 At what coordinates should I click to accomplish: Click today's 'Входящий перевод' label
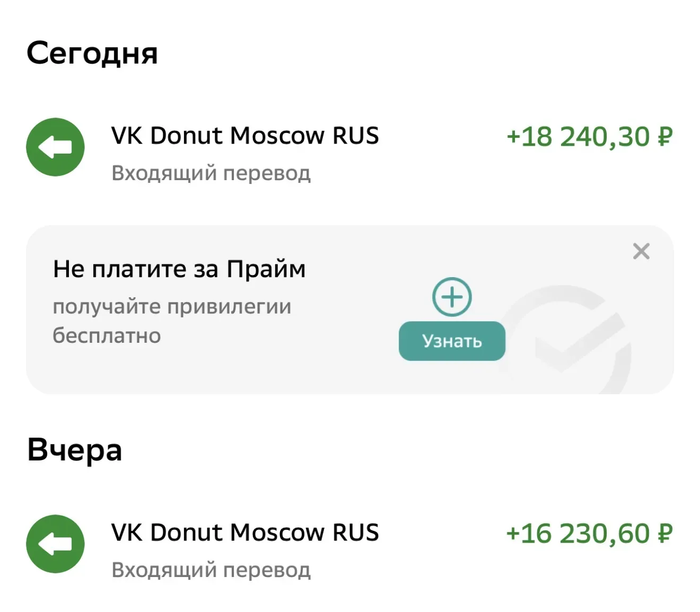211,173
